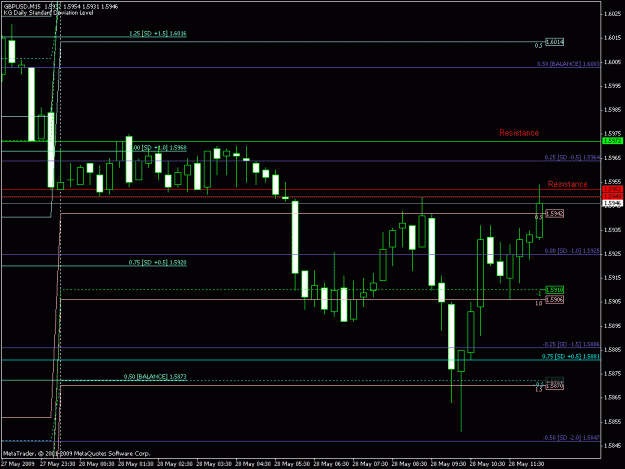Click the 1.5995 value on price scale

(x=612, y=86)
